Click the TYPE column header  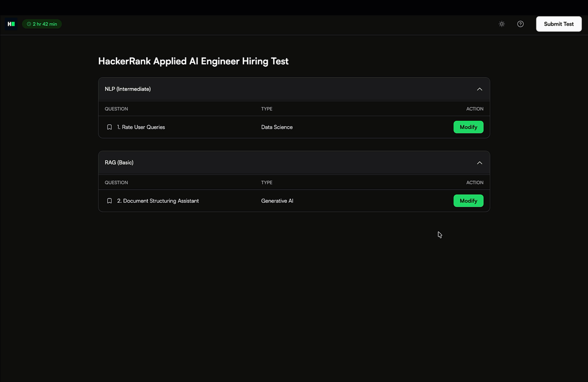pyautogui.click(x=266, y=109)
